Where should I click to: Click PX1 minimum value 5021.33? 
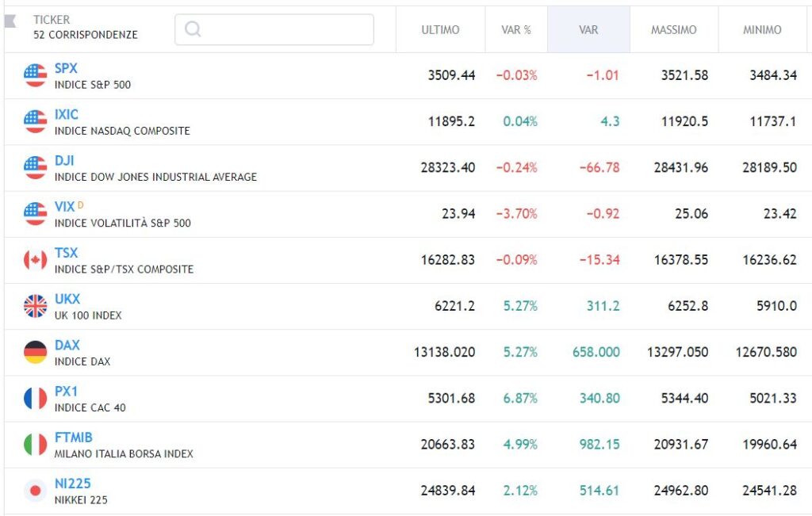click(772, 399)
